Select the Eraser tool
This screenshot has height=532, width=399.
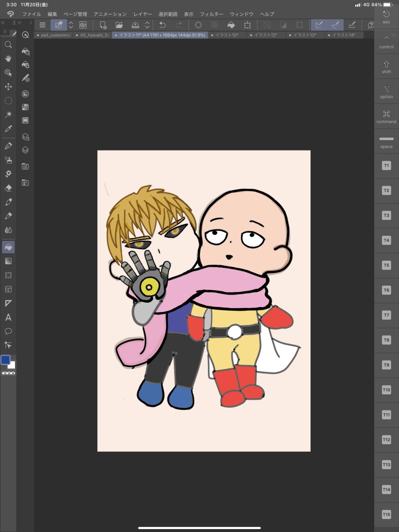pyautogui.click(x=8, y=188)
